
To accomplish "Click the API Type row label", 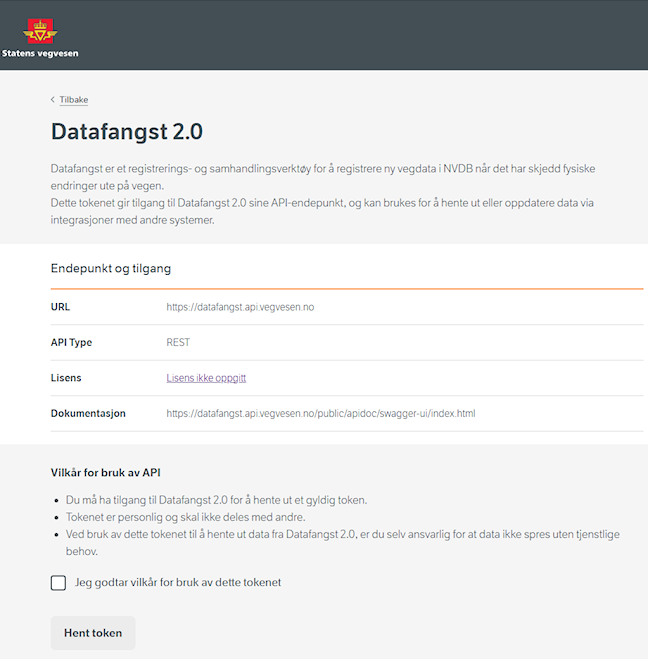I will click(71, 343).
